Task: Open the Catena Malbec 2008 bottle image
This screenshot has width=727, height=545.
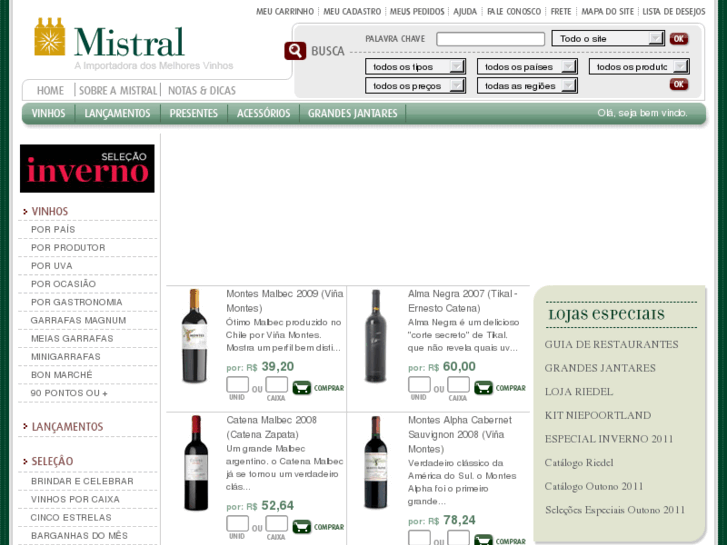Action: (x=196, y=463)
